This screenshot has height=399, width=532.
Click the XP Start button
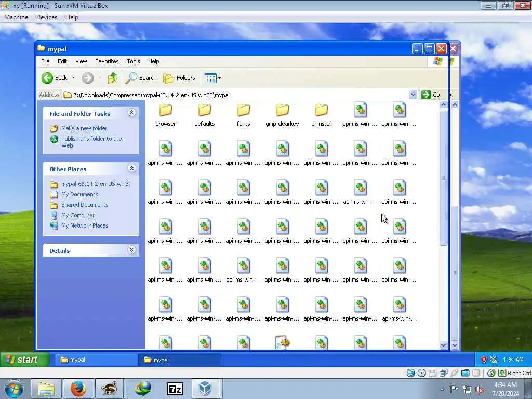(x=25, y=360)
